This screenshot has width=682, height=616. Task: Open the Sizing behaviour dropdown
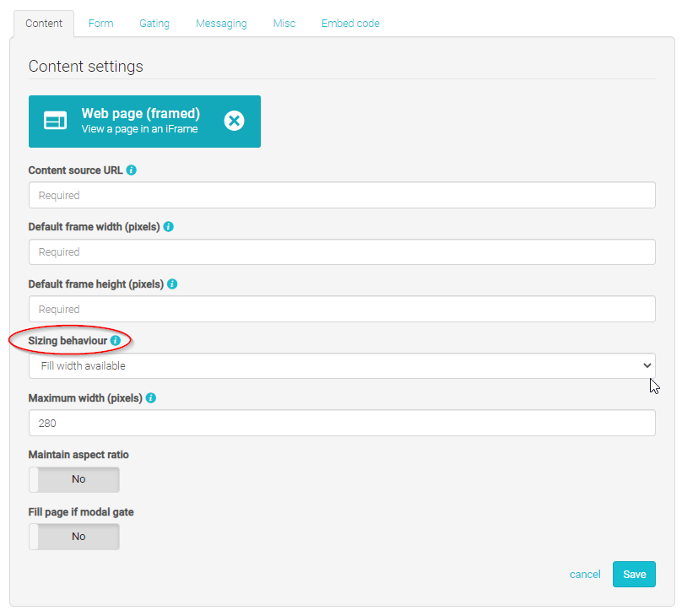pyautogui.click(x=342, y=365)
